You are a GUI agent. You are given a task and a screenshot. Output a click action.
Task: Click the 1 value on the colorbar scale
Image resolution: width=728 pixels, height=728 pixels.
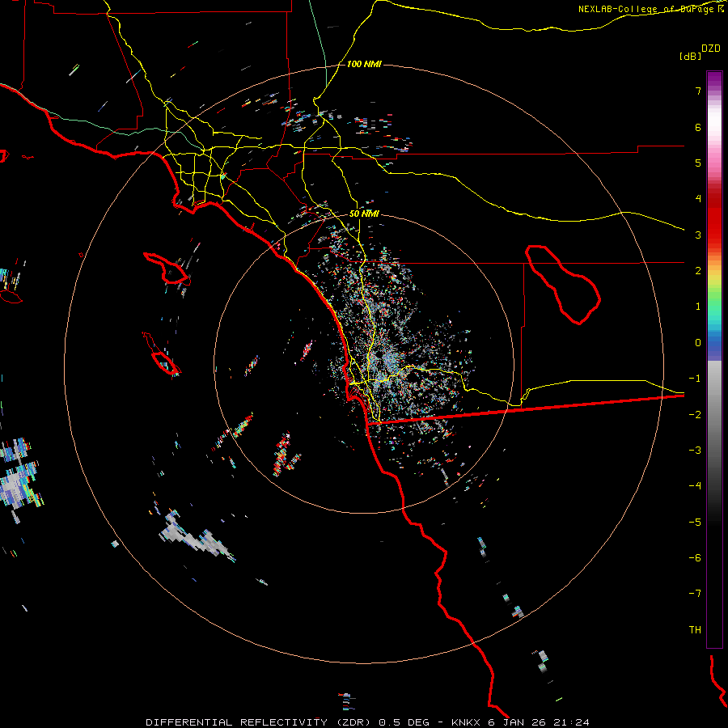point(698,307)
